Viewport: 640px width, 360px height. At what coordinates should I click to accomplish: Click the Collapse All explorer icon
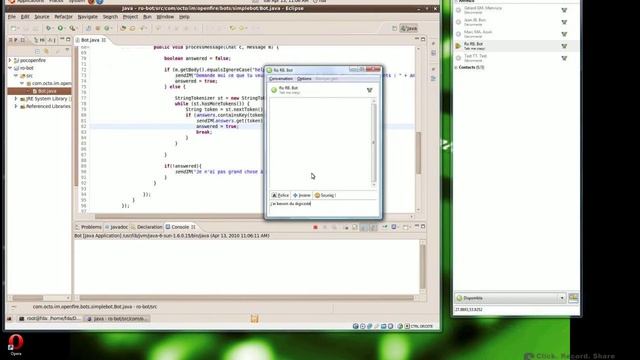(38, 51)
